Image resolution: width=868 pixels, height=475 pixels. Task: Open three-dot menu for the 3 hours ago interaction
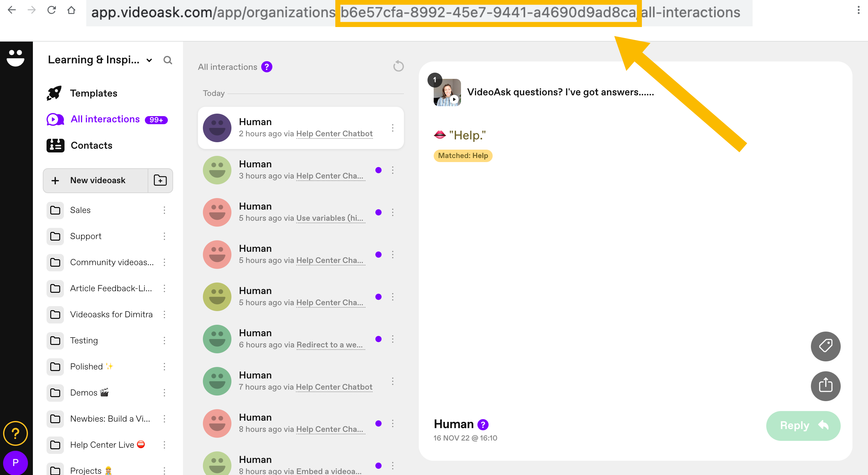pyautogui.click(x=392, y=170)
